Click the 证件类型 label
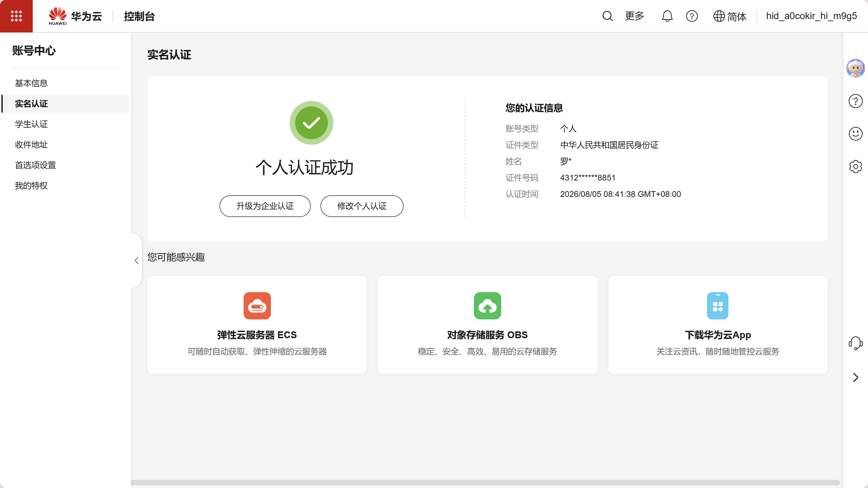The height and width of the screenshot is (488, 868). coord(522,145)
